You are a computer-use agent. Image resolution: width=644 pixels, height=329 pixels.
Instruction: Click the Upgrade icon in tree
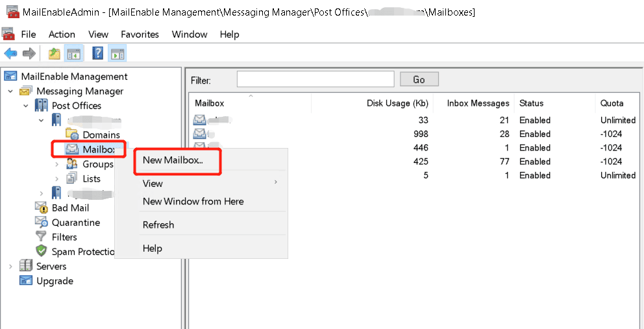coord(26,281)
